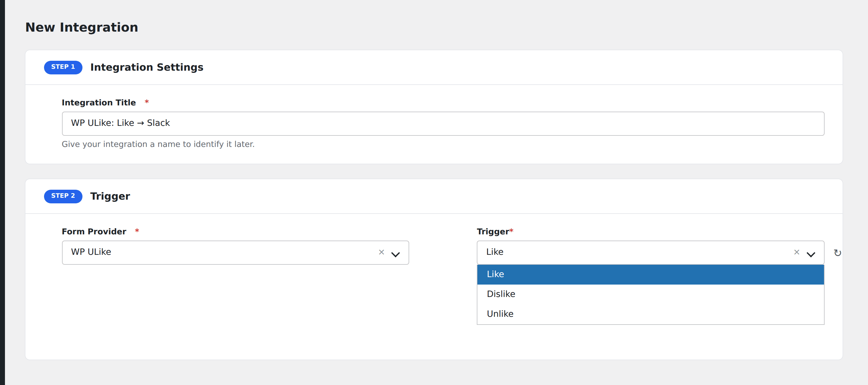Click the Integration Settings heading
This screenshot has height=385, width=868.
click(x=147, y=67)
